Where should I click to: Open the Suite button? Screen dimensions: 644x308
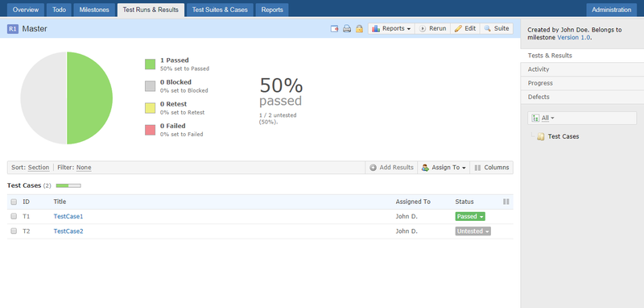(496, 29)
